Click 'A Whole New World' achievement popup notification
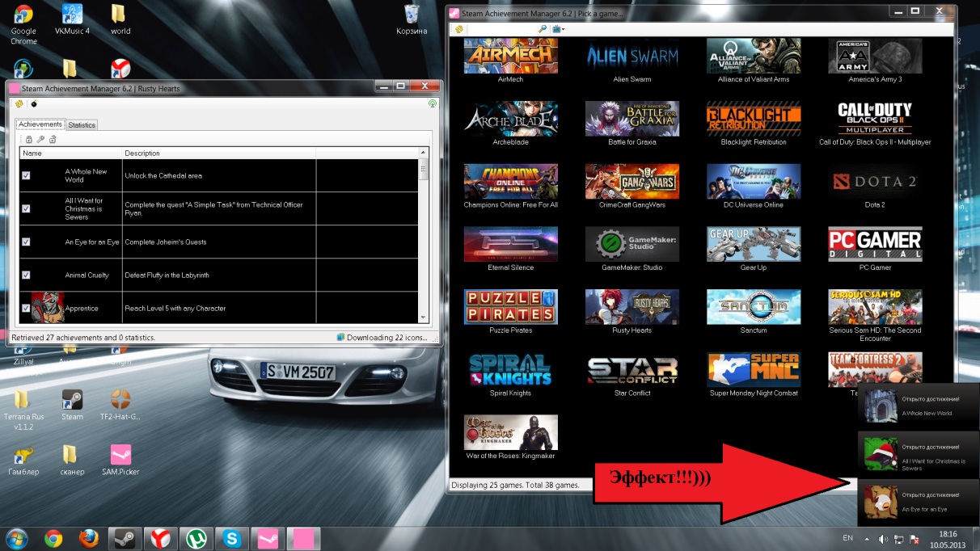The image size is (980, 551). click(x=919, y=406)
